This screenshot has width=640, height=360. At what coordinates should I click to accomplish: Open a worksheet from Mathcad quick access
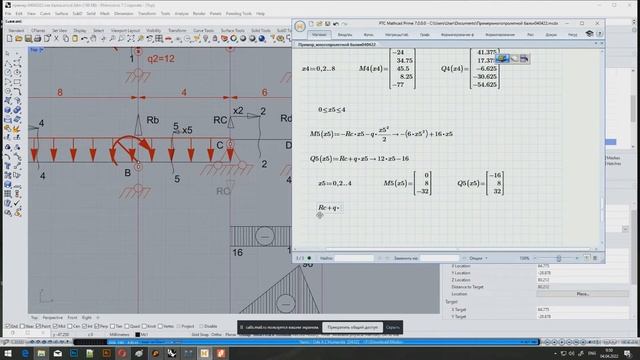[x=319, y=24]
